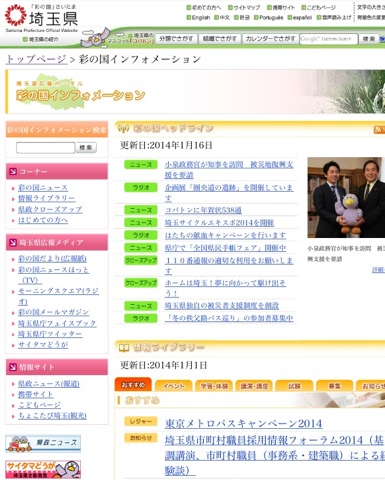Screen dimensions: 385x480
Task: Open 彩の国だより(広報紙) link
Action: click(52, 259)
